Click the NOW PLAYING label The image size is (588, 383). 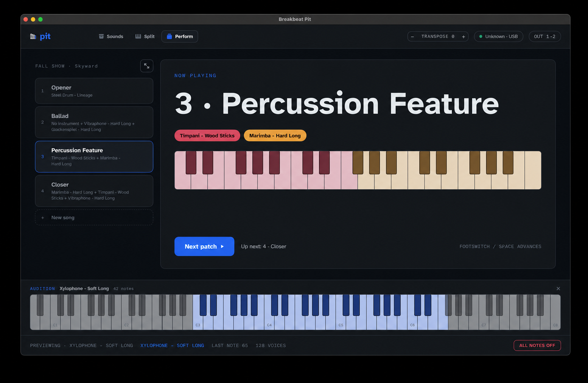tap(195, 76)
